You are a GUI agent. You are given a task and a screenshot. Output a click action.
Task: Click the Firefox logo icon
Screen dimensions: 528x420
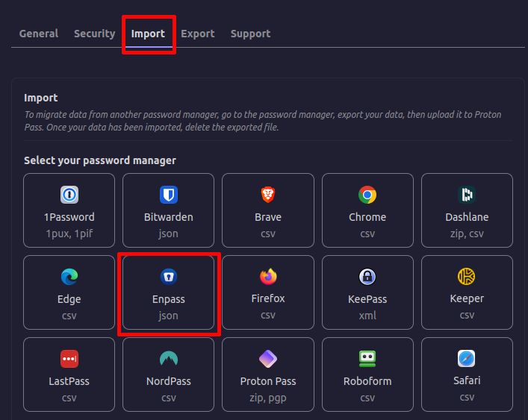pos(268,277)
